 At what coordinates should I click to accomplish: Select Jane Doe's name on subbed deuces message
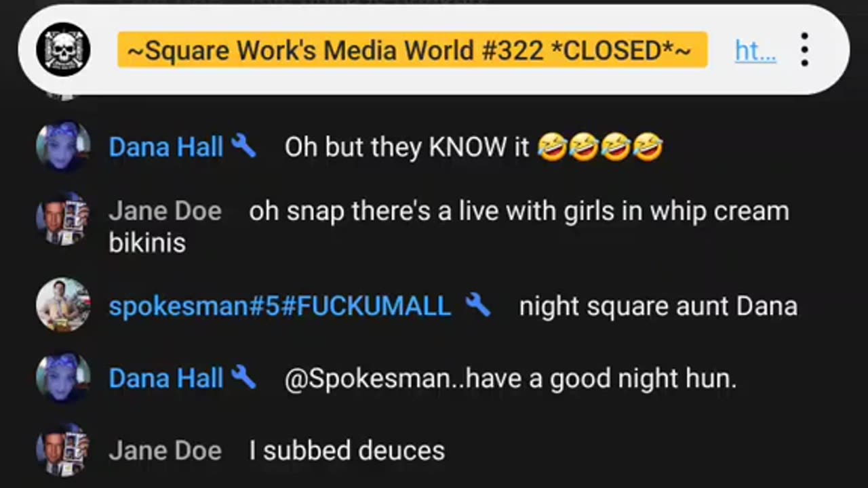pos(165,451)
